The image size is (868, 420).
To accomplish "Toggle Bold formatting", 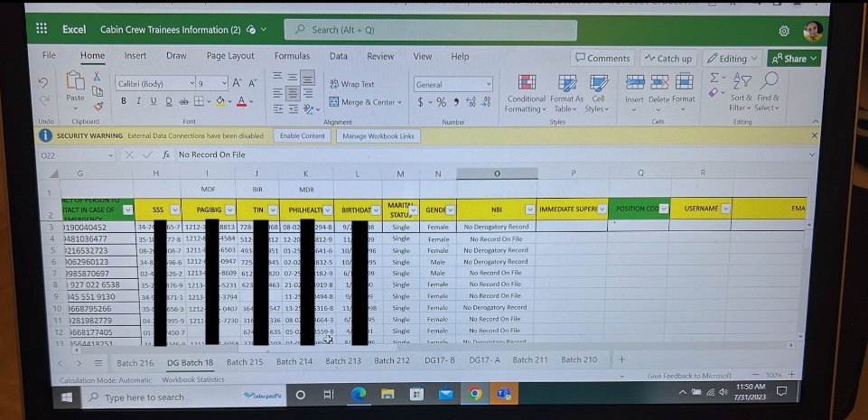I will (124, 101).
